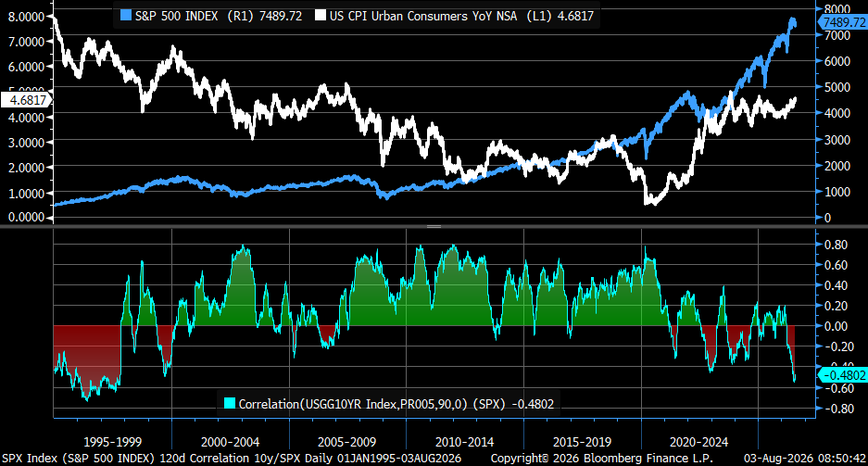
Task: Click the 5000 right axis label
Action: (x=837, y=87)
